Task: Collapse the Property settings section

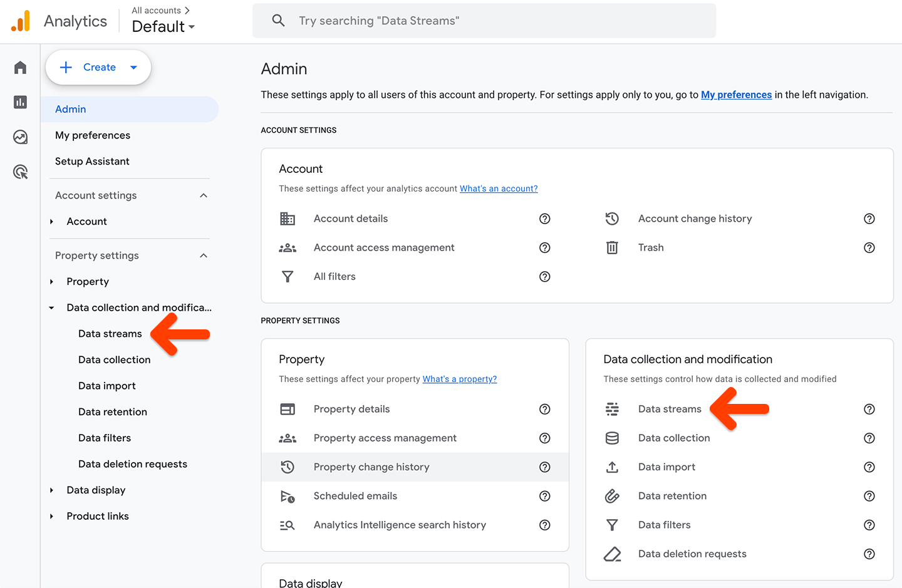Action: [x=204, y=255]
